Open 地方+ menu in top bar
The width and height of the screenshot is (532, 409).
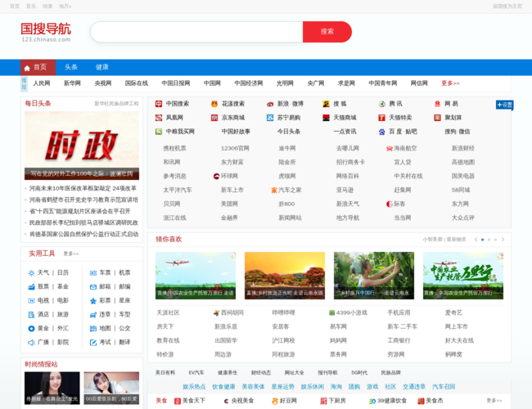click(65, 6)
